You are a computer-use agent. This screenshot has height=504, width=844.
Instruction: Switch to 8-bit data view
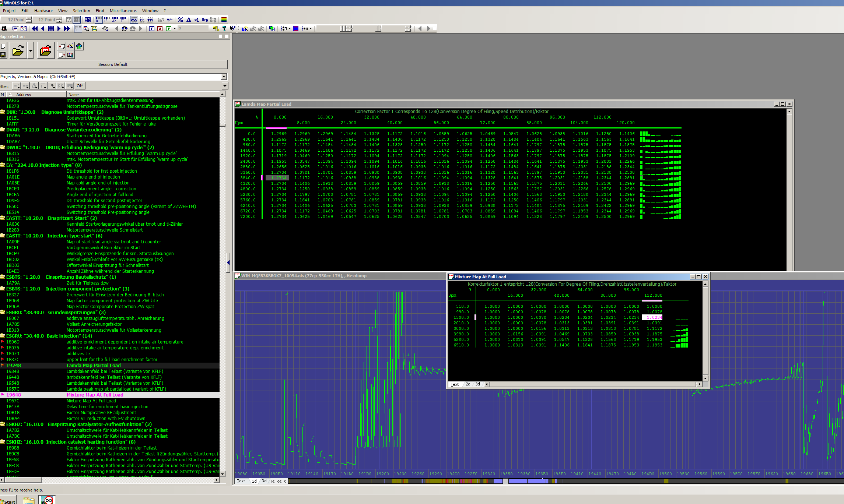98,20
